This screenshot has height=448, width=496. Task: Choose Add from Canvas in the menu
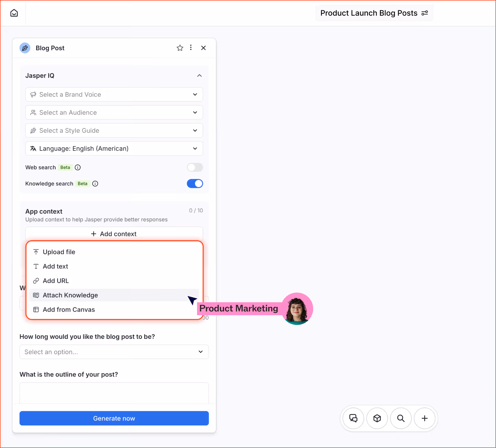click(69, 309)
